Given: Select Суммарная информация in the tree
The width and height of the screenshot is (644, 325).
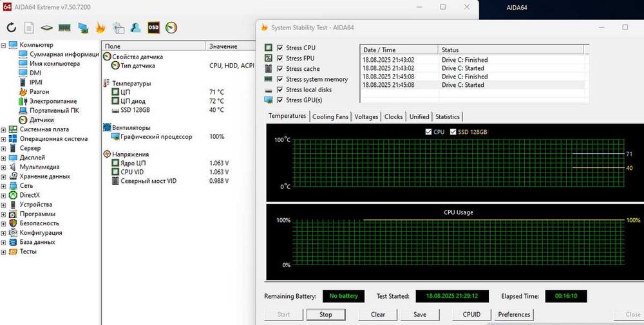Looking at the screenshot, I should [64, 54].
